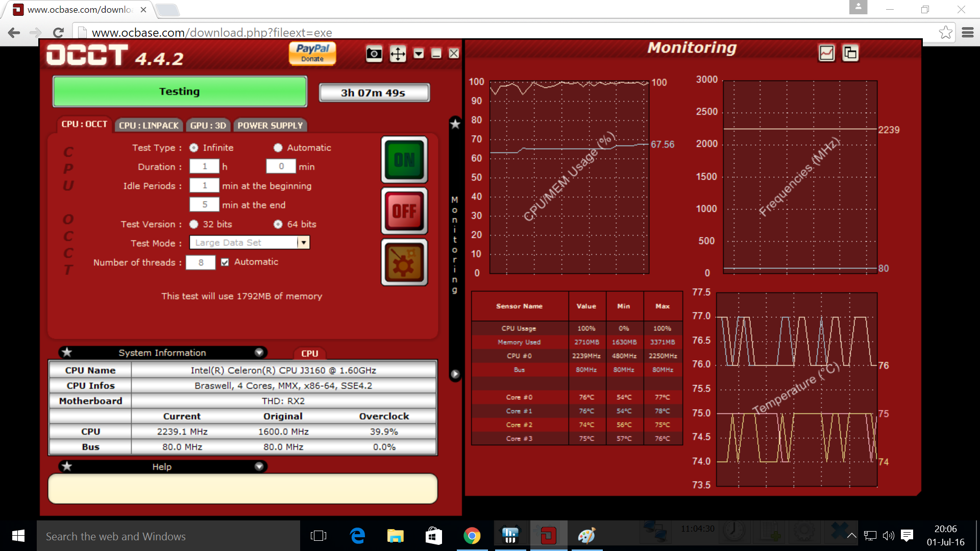Click the Chrome reload button
This screenshot has height=551, width=980.
58,33
